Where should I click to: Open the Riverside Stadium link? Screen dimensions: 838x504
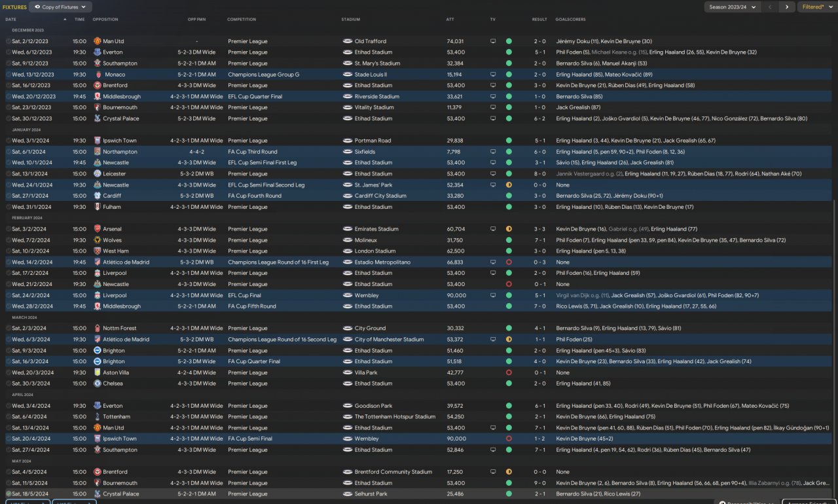click(377, 96)
